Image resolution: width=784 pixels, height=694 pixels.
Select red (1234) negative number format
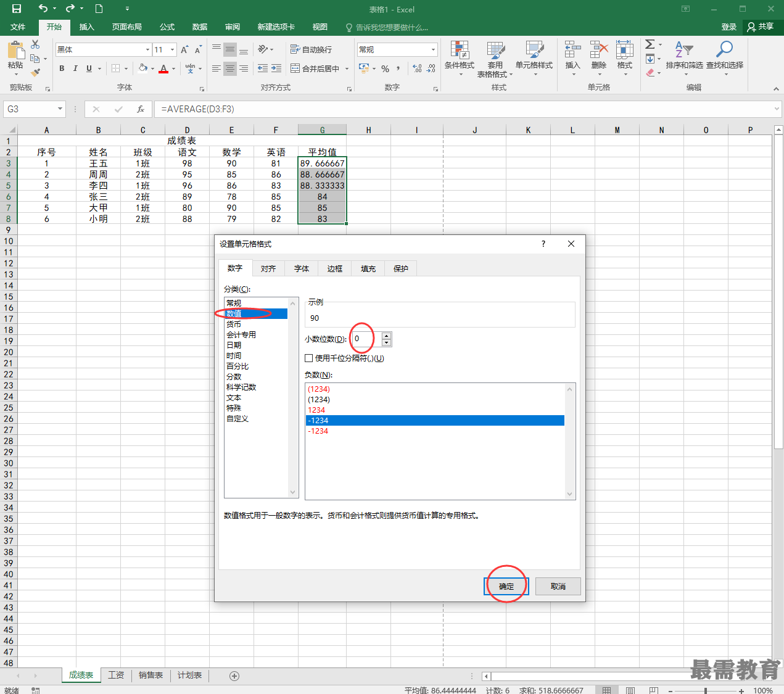click(319, 389)
